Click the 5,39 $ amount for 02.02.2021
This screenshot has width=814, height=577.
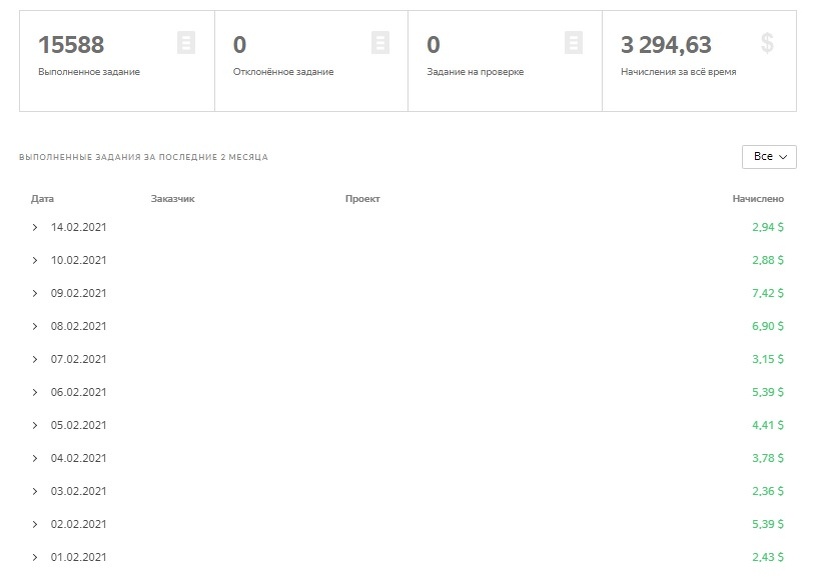click(x=768, y=524)
